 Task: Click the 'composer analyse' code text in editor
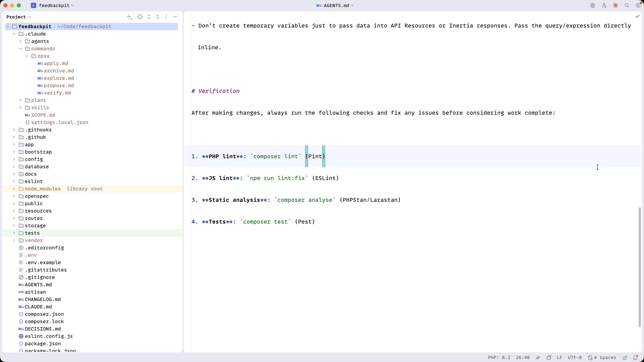coord(305,200)
